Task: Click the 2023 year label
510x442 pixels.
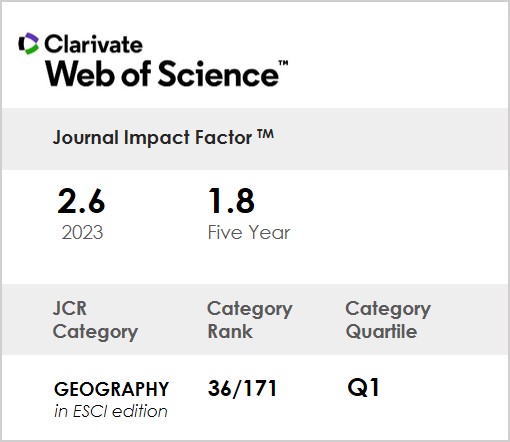Action: [82, 232]
